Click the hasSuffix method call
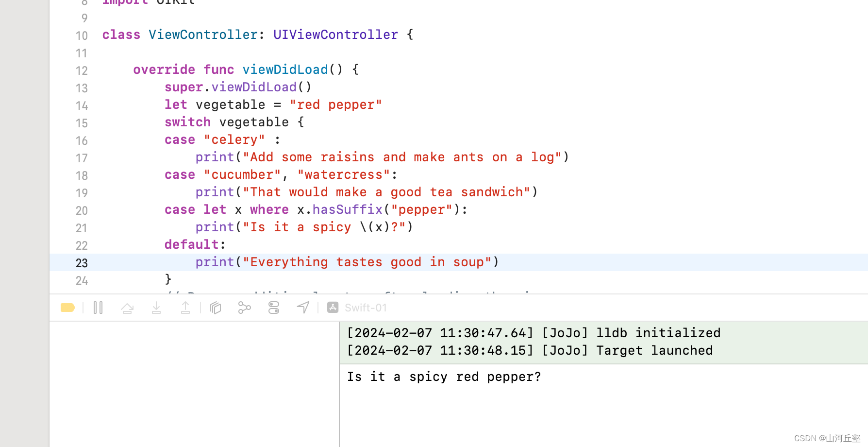 (x=348, y=209)
